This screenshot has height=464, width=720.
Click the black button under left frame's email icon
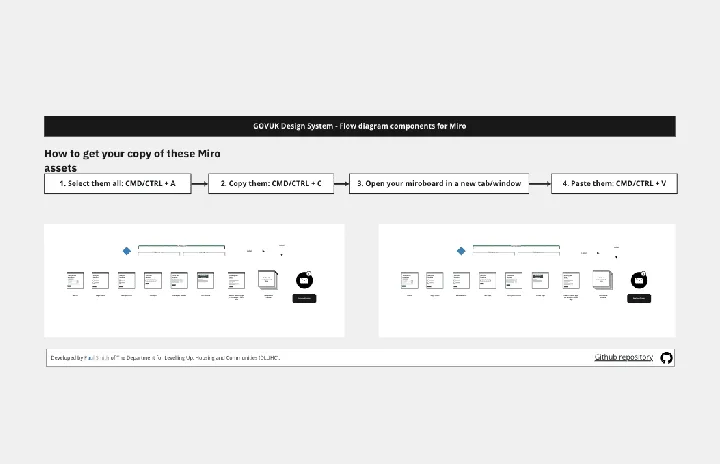[304, 299]
